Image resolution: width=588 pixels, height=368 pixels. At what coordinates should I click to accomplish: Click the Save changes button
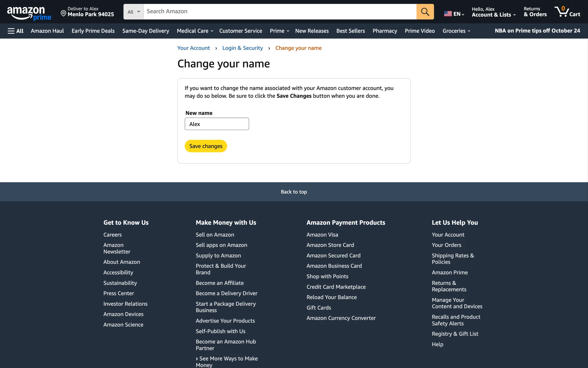[205, 146]
